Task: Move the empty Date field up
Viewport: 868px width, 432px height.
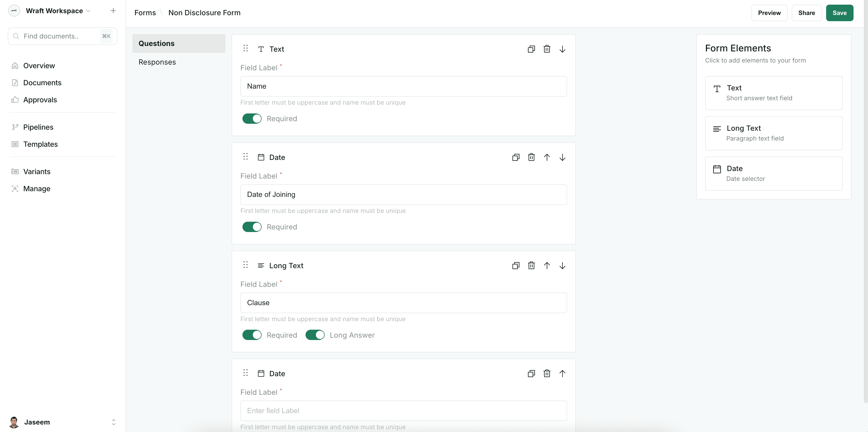Action: point(562,373)
